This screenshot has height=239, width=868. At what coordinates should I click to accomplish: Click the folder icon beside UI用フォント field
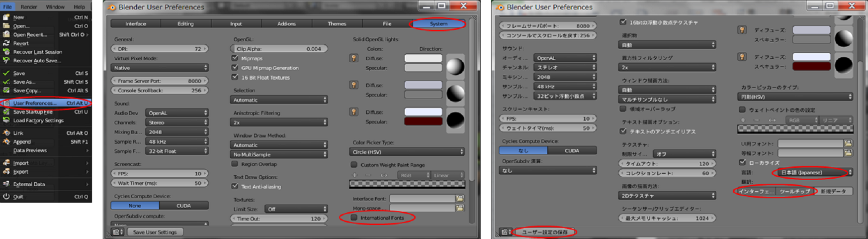(x=848, y=143)
